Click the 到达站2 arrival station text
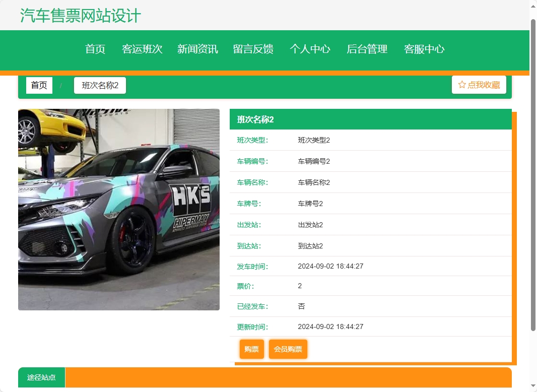This screenshot has height=392, width=537. pos(310,246)
